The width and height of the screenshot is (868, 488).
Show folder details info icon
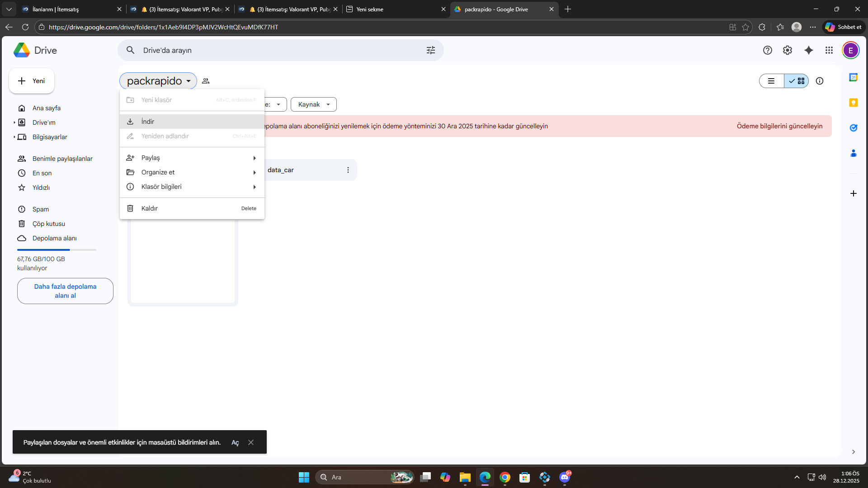click(x=820, y=81)
